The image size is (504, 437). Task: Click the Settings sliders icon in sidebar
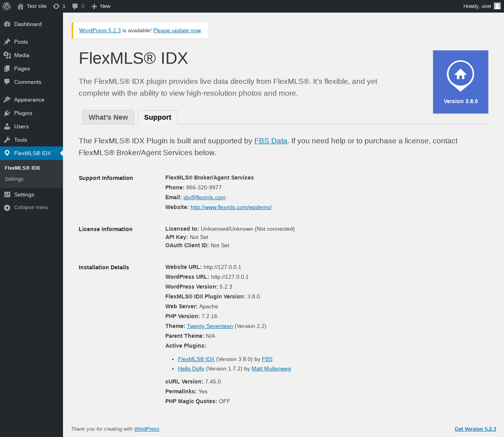(7, 194)
